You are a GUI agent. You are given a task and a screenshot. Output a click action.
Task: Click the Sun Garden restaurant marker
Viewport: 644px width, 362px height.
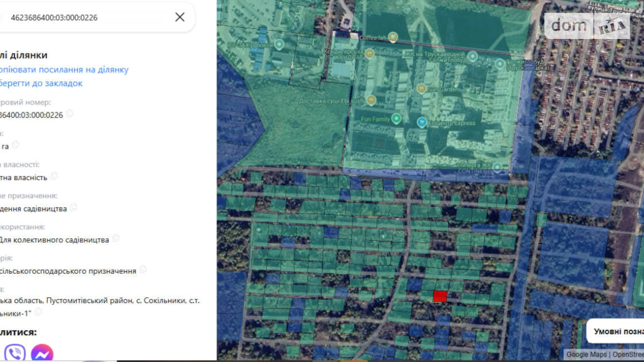point(421,88)
